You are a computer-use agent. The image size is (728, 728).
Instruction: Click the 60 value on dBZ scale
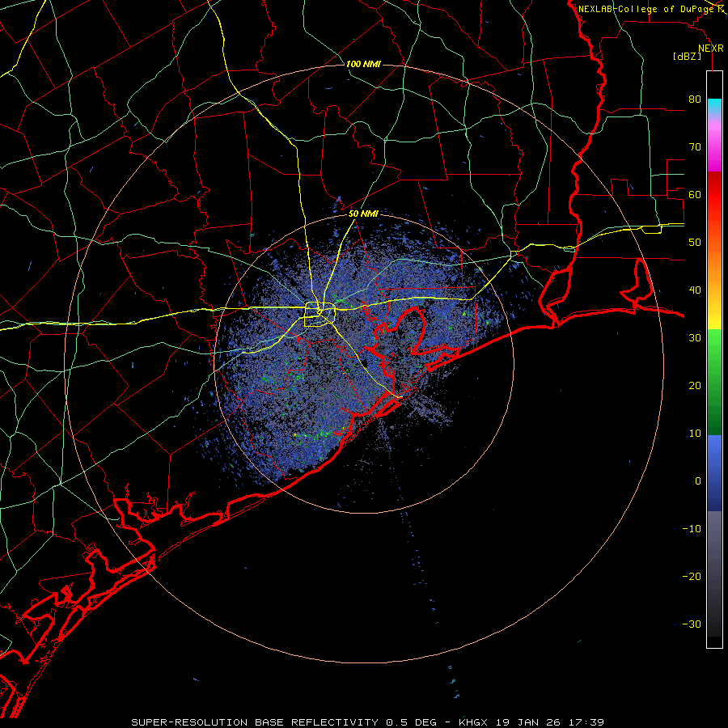click(x=695, y=195)
